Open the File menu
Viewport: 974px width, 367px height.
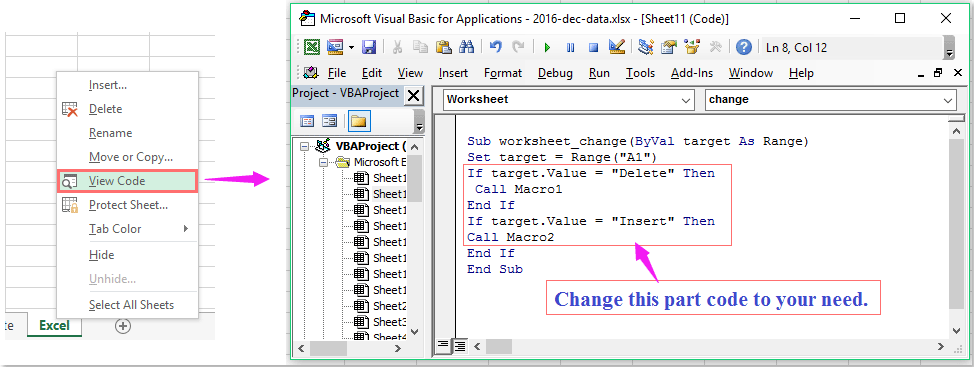pyautogui.click(x=337, y=73)
